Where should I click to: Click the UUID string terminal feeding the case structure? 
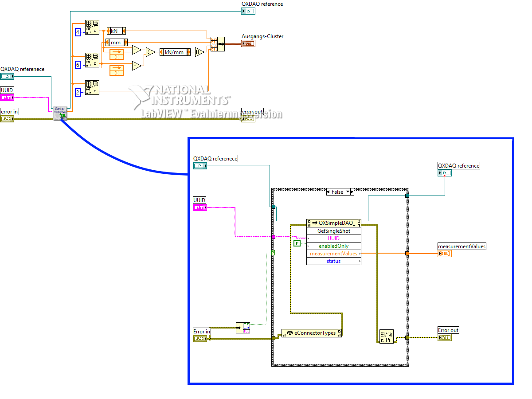tap(200, 207)
